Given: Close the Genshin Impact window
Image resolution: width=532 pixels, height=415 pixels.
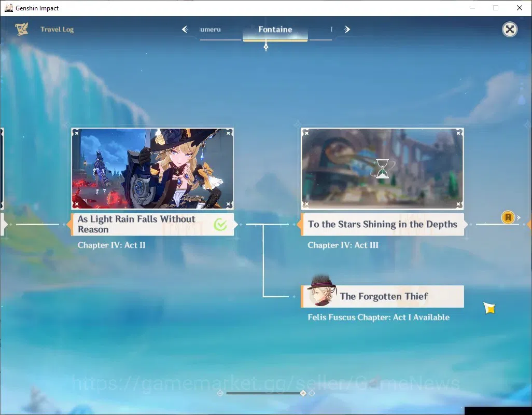Looking at the screenshot, I should pyautogui.click(x=520, y=8).
